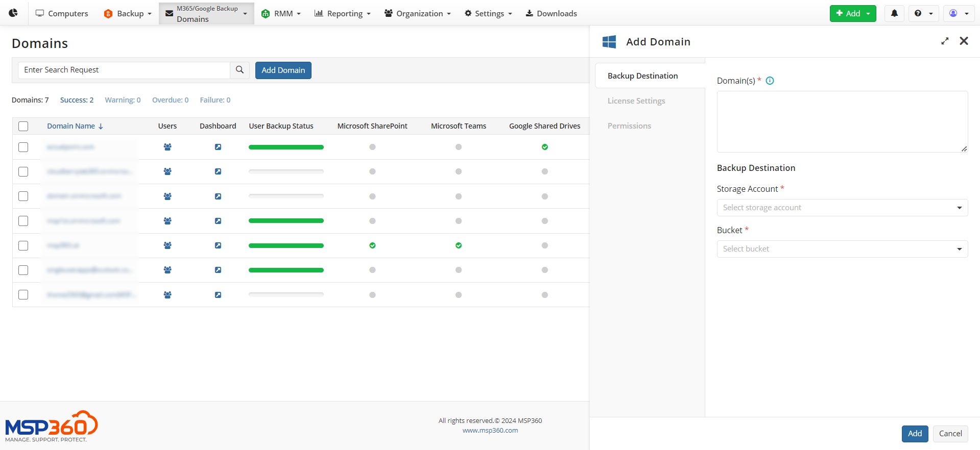Viewport: 980px width, 450px height.
Task: Open Dashboard icon in the last domain row
Action: pyautogui.click(x=218, y=295)
